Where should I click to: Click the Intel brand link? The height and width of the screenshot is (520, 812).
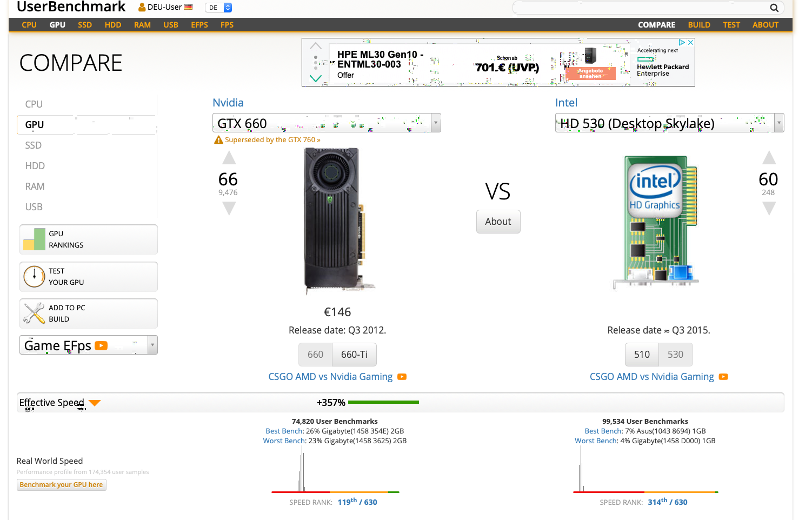(566, 103)
